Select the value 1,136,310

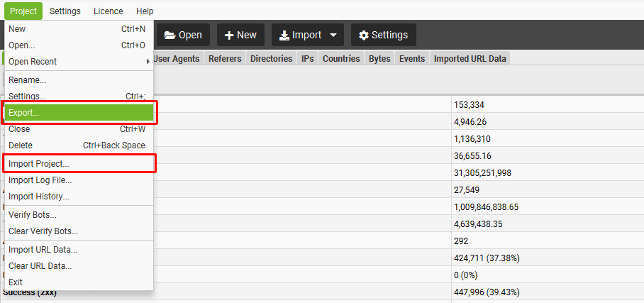click(472, 139)
